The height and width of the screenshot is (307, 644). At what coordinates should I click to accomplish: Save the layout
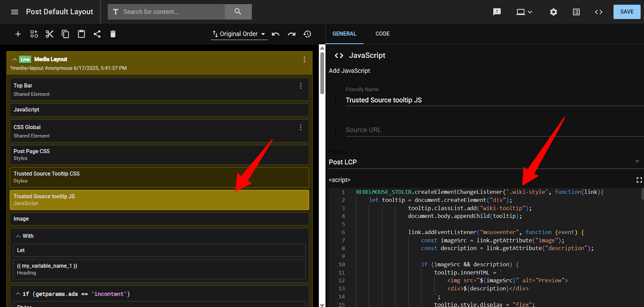[x=627, y=12]
